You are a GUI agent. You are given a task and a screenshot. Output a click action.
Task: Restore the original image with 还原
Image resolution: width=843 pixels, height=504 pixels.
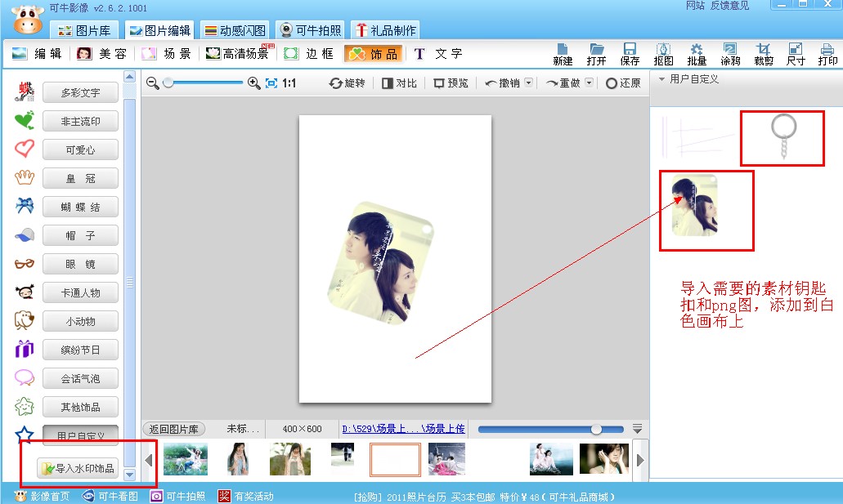point(623,83)
